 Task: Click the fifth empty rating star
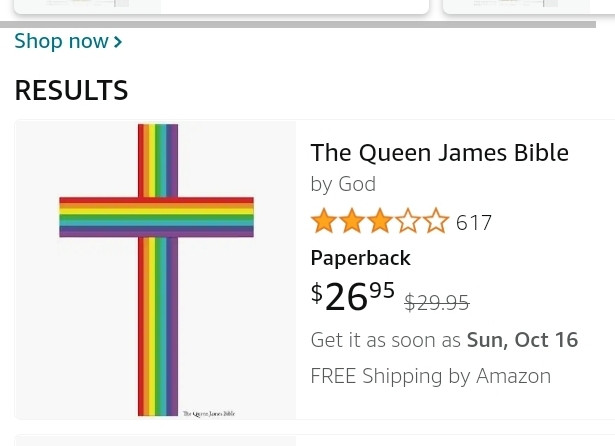point(436,221)
